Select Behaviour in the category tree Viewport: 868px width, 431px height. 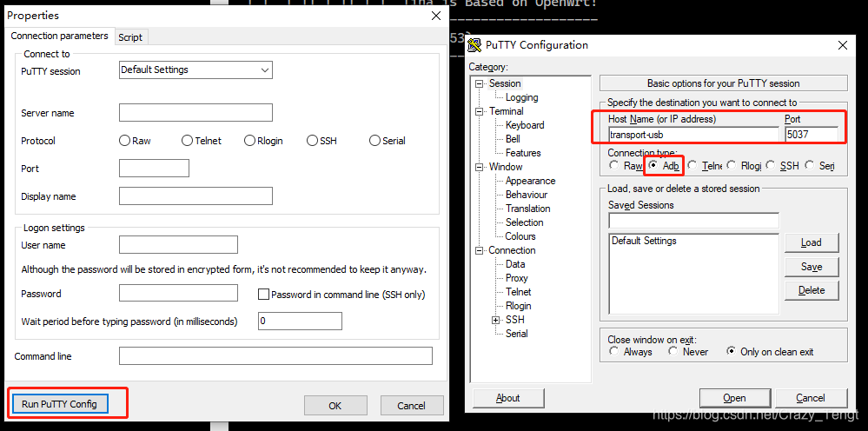point(527,195)
